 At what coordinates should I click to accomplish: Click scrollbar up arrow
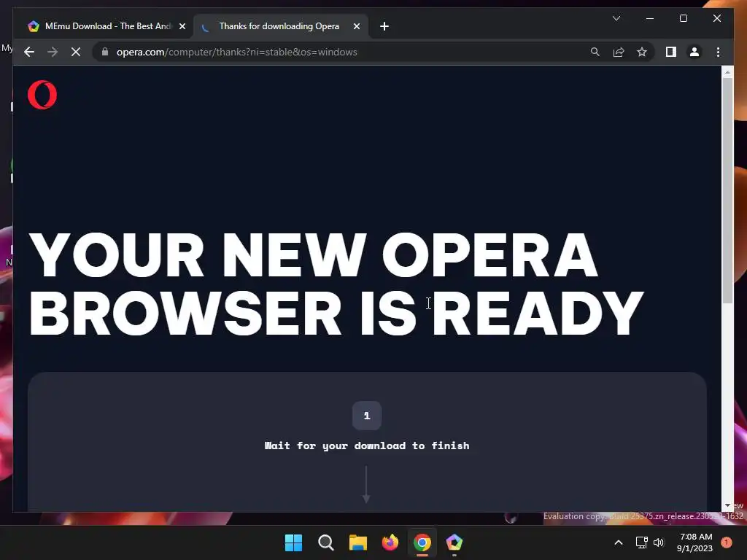pos(727,72)
